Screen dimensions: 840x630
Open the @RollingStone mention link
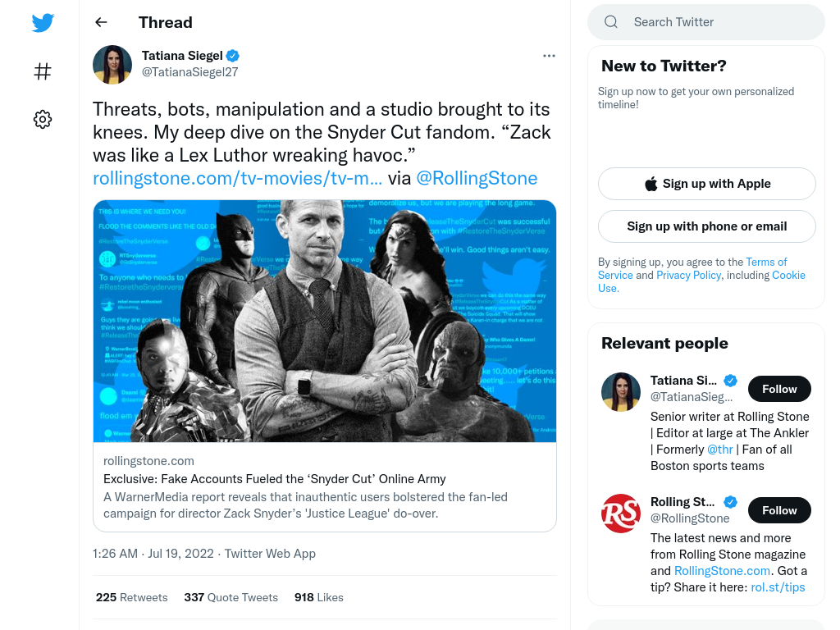(477, 178)
